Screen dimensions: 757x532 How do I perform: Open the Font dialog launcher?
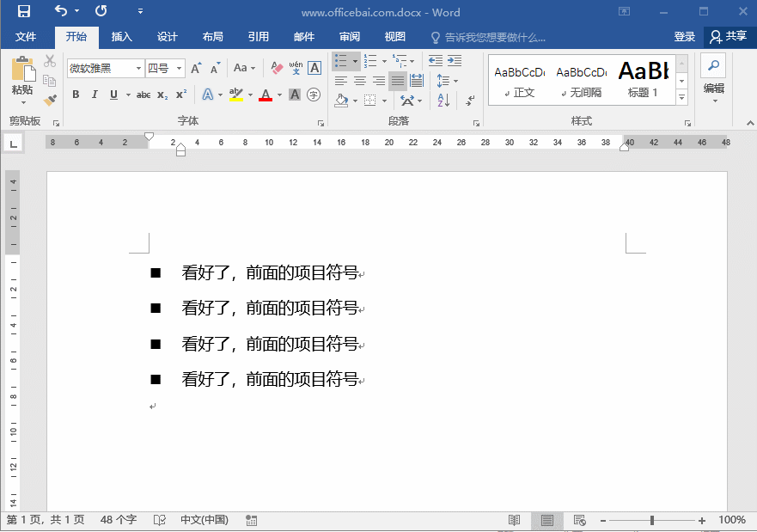coord(321,124)
